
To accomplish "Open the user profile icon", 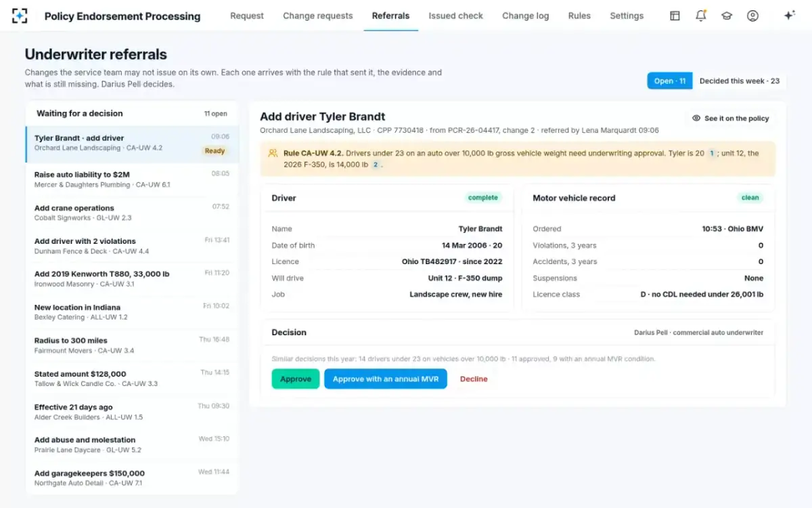I will 752,16.
